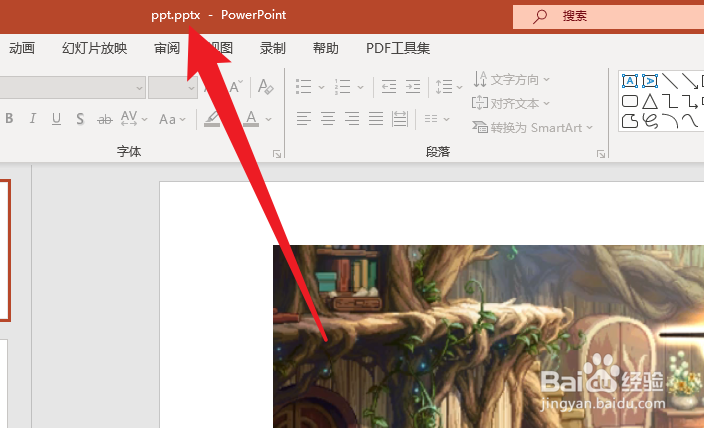This screenshot has height=428, width=704.
Task: Toggle bold formatting button
Action: (x=9, y=119)
